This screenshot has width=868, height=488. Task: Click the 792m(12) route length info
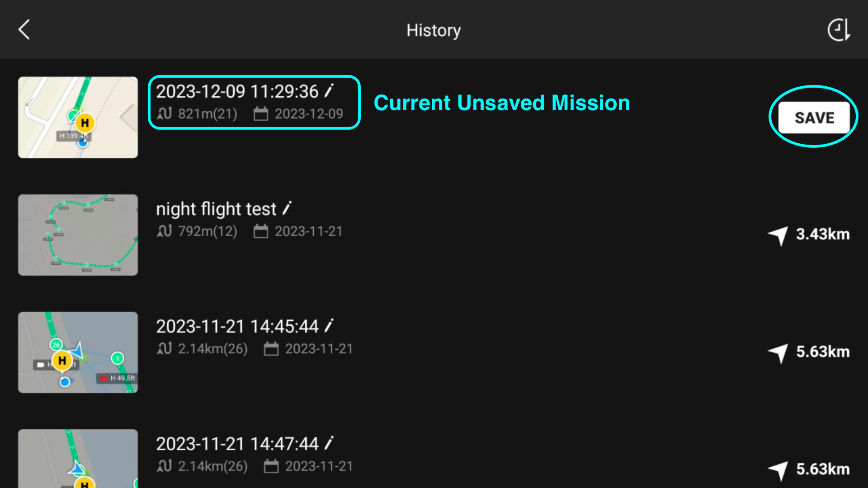click(x=197, y=231)
